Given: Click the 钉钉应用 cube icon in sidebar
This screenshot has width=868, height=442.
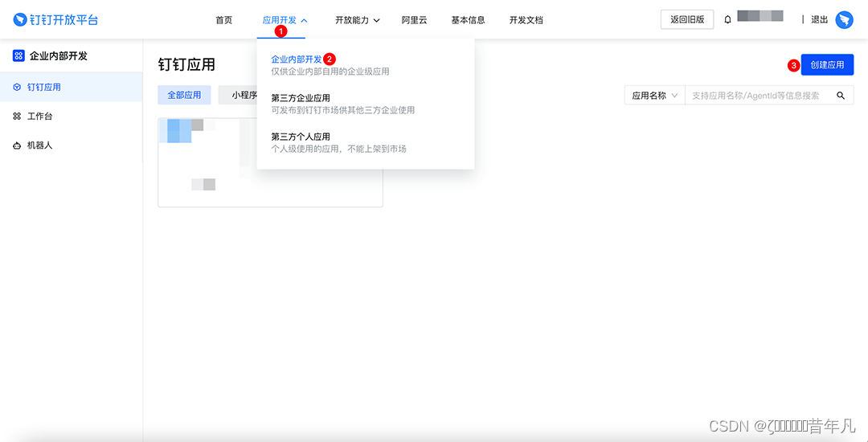Looking at the screenshot, I should 17,87.
